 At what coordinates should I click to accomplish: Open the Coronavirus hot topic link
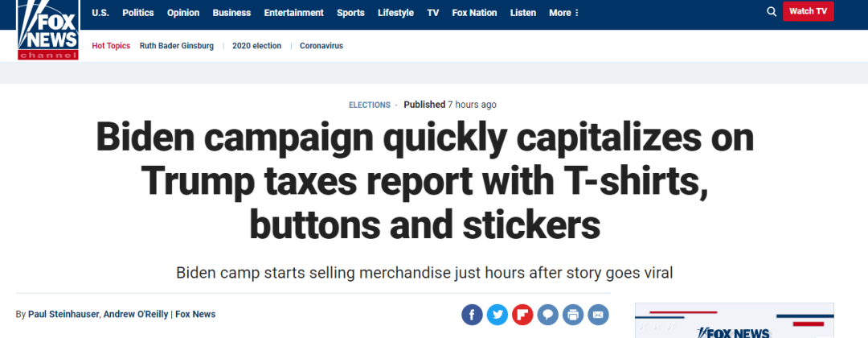pos(321,46)
